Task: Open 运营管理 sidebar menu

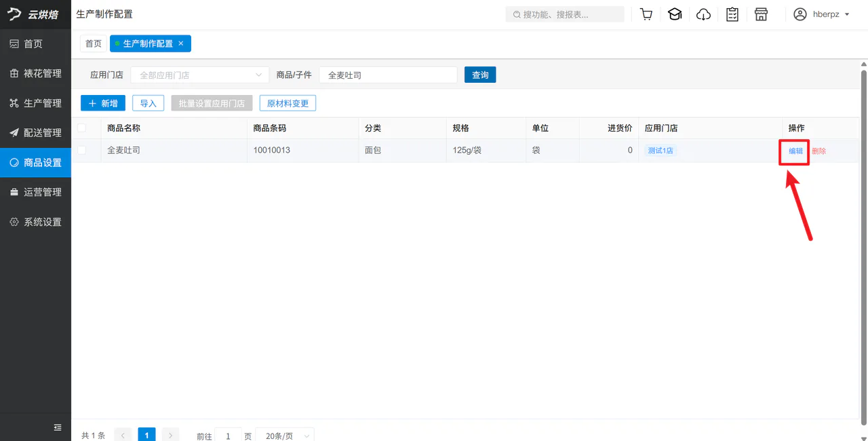Action: pos(35,192)
